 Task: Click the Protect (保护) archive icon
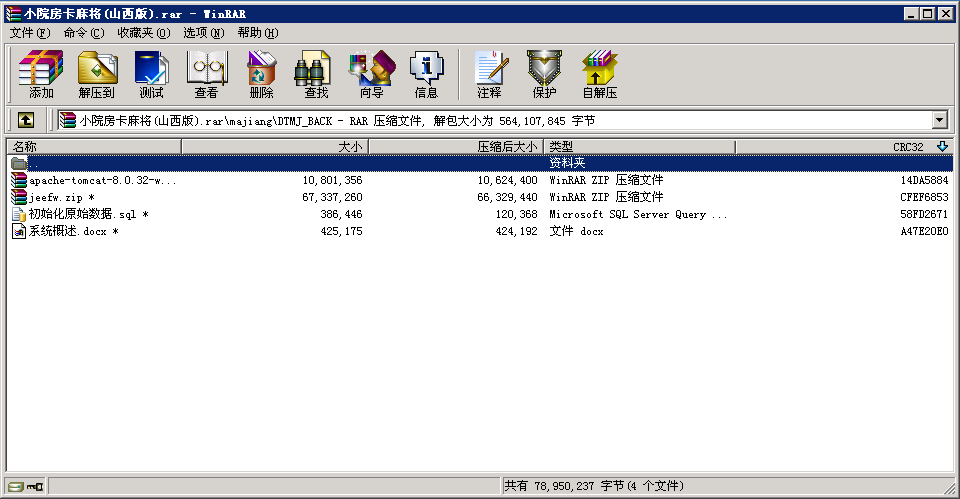tap(544, 74)
